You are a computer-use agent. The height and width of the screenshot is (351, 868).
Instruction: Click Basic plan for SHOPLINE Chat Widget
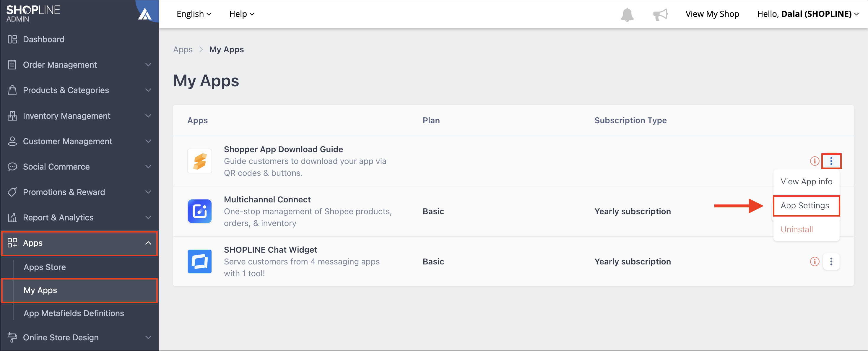[x=433, y=261]
